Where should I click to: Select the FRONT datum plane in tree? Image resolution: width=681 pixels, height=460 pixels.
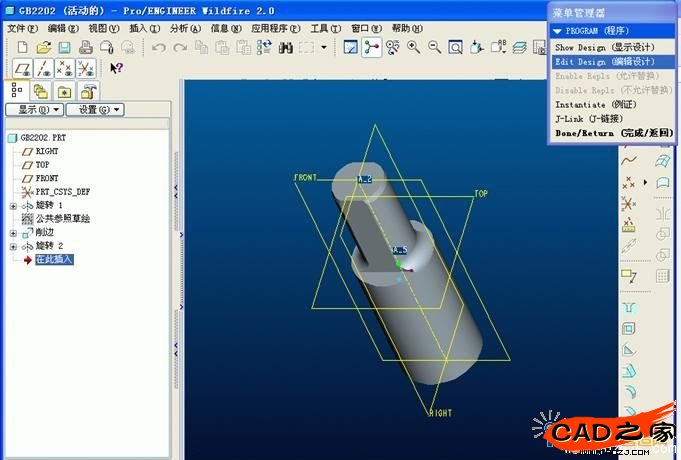click(x=46, y=178)
